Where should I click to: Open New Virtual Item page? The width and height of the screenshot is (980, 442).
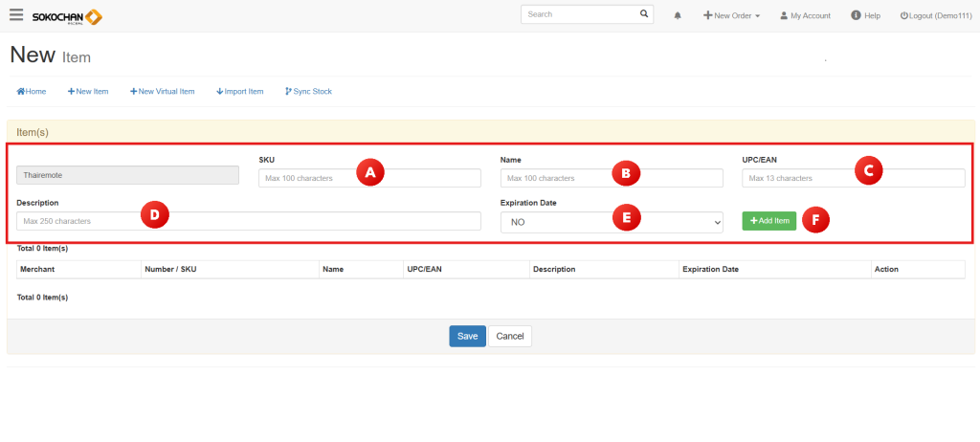pyautogui.click(x=163, y=92)
